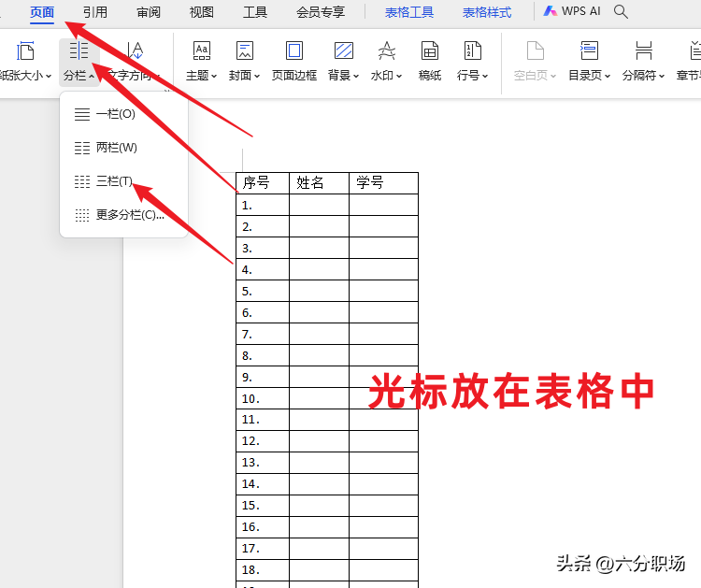Open the 稿纸 manuscript paper setting
701x588 pixels.
coord(430,62)
